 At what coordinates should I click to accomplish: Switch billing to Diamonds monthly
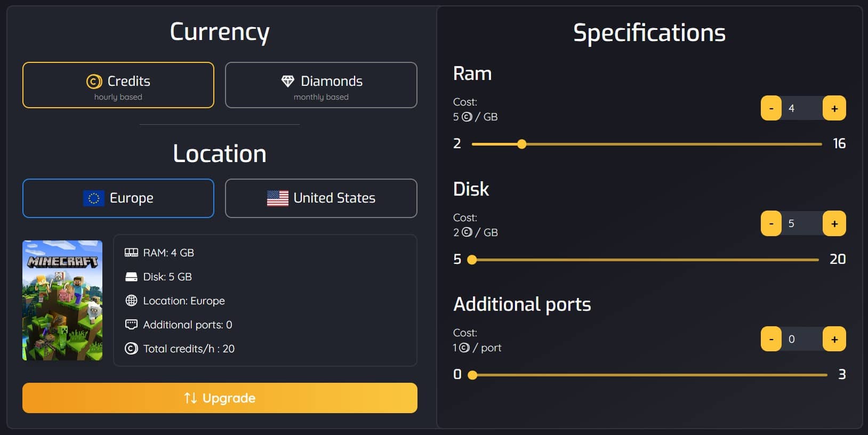point(320,85)
